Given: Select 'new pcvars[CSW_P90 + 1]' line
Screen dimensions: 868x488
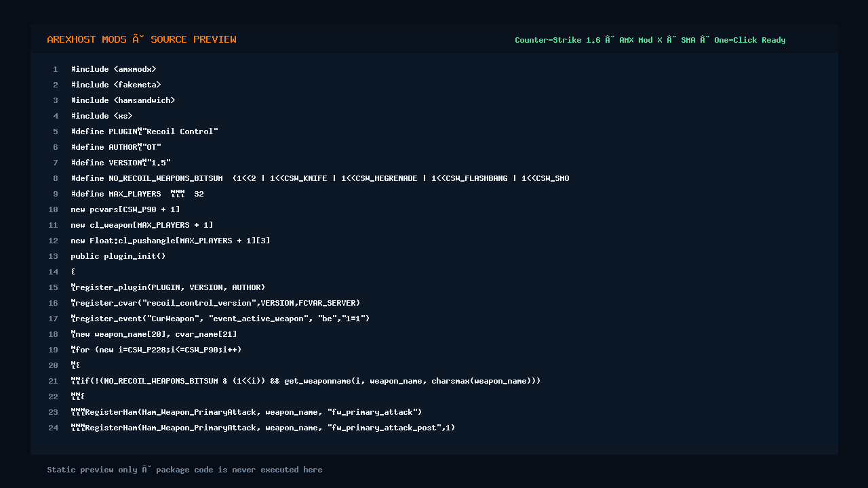Looking at the screenshot, I should pyautogui.click(x=125, y=209).
